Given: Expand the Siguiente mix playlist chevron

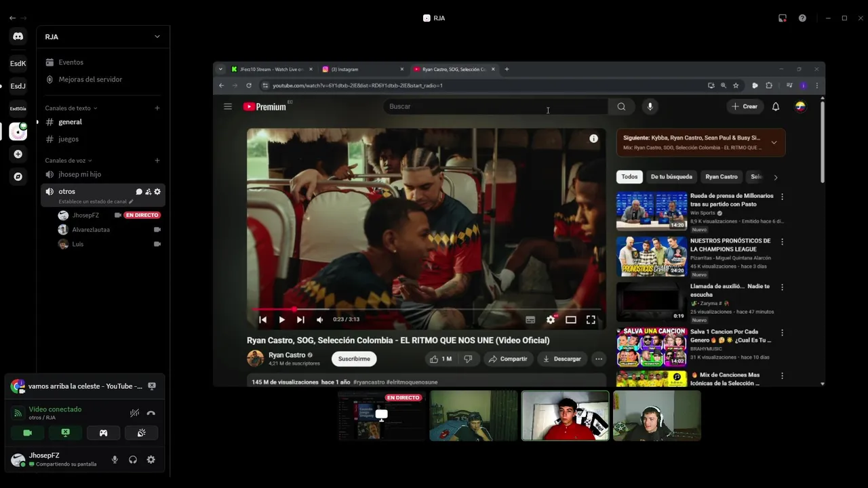Looking at the screenshot, I should (774, 142).
